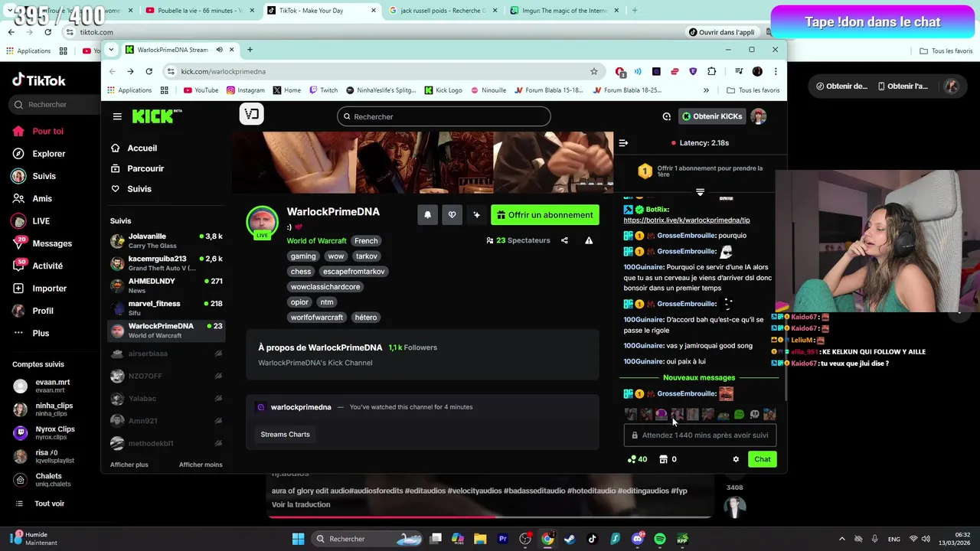Open Jolavanille followed channel
Image resolution: width=980 pixels, height=551 pixels.
167,241
